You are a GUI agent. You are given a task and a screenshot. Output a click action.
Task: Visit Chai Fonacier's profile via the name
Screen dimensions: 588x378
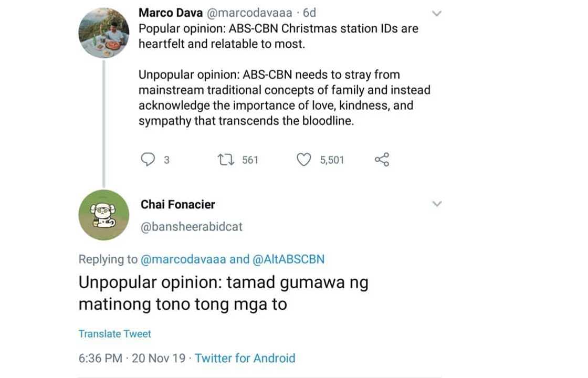[x=177, y=204]
